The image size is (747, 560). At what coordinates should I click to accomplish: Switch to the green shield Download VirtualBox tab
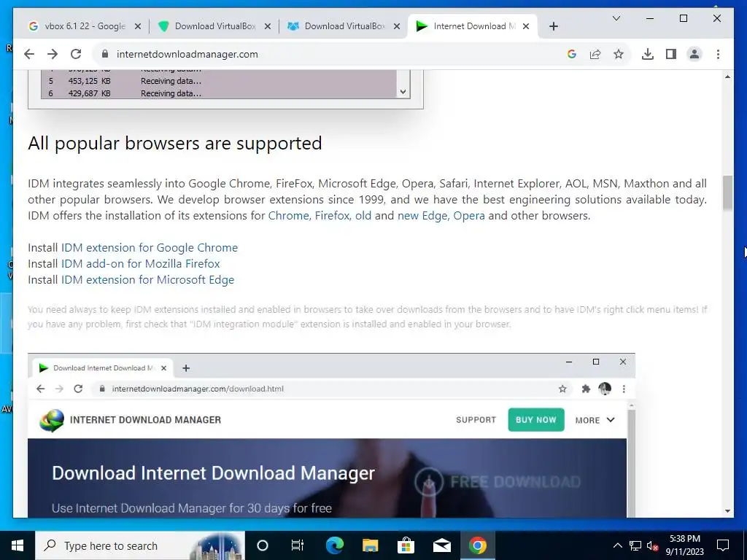tap(214, 26)
